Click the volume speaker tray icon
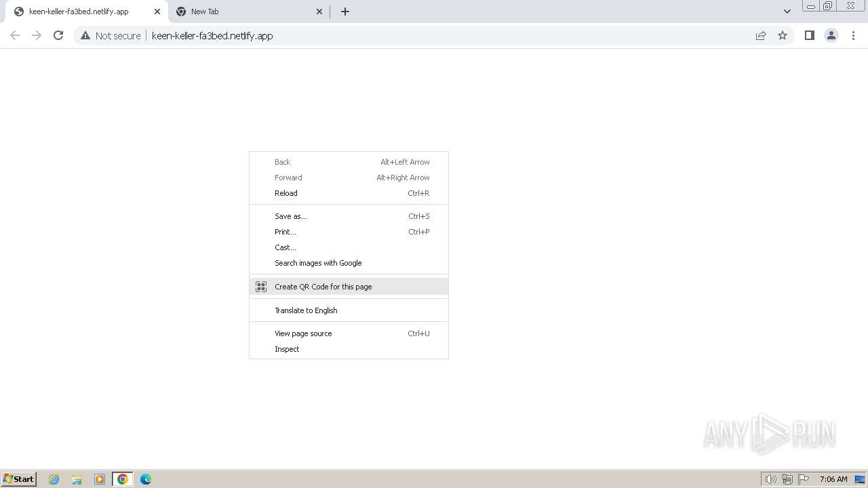This screenshot has width=868, height=488. point(771,479)
